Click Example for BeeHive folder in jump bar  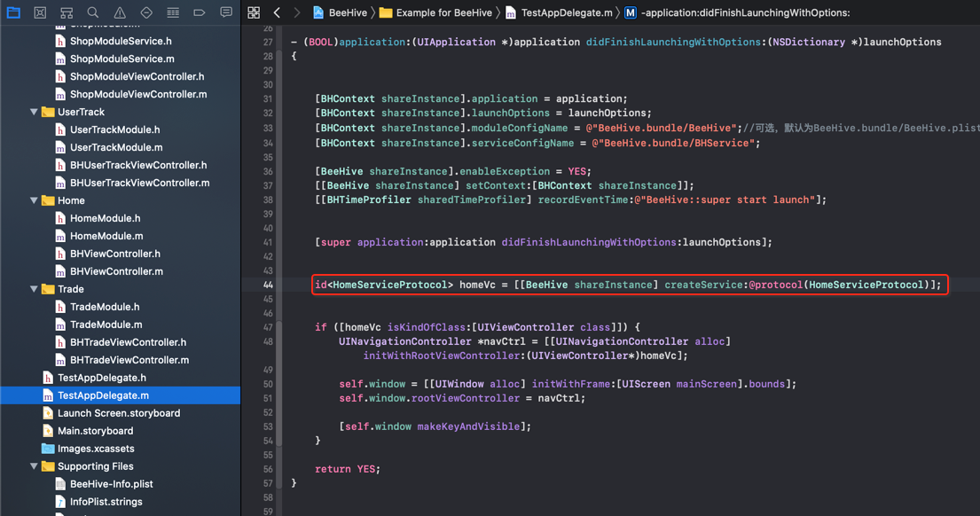(x=436, y=12)
